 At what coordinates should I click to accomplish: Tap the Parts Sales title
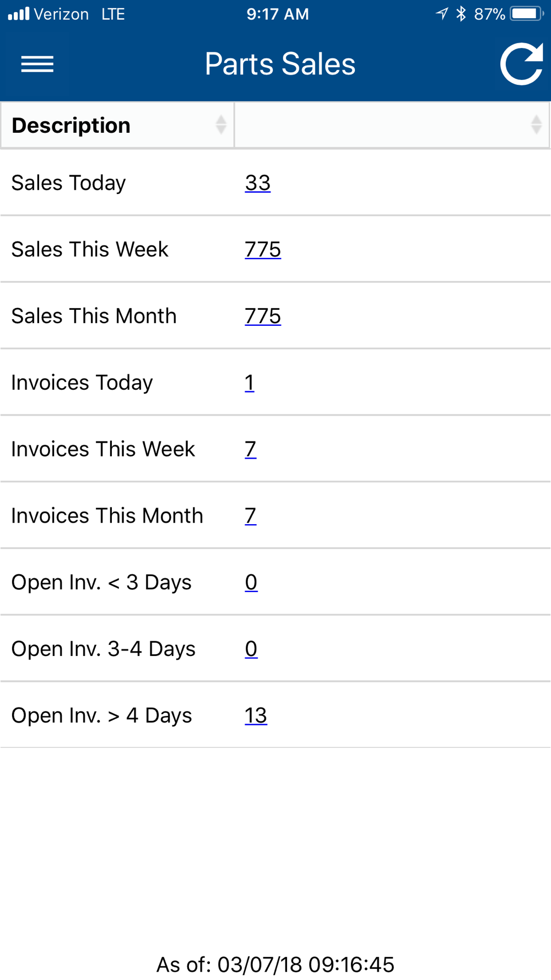280,64
